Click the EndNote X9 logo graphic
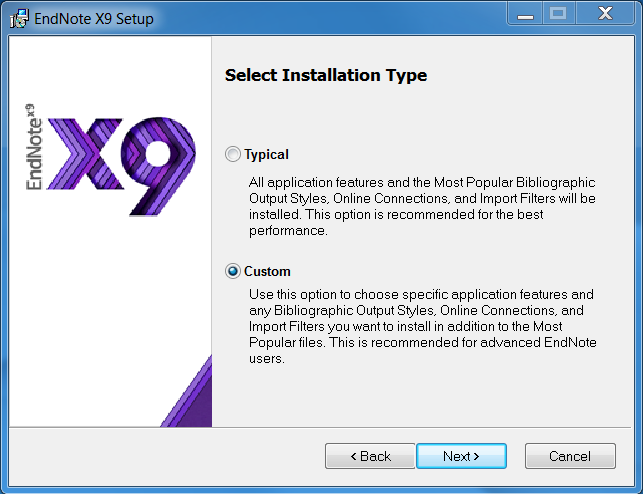The height and width of the screenshot is (494, 643). point(110,160)
